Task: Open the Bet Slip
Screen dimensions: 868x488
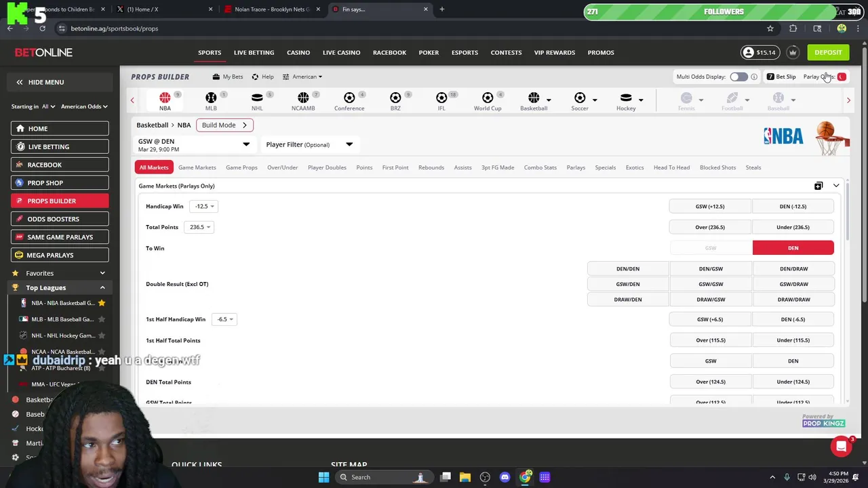Action: pos(781,77)
